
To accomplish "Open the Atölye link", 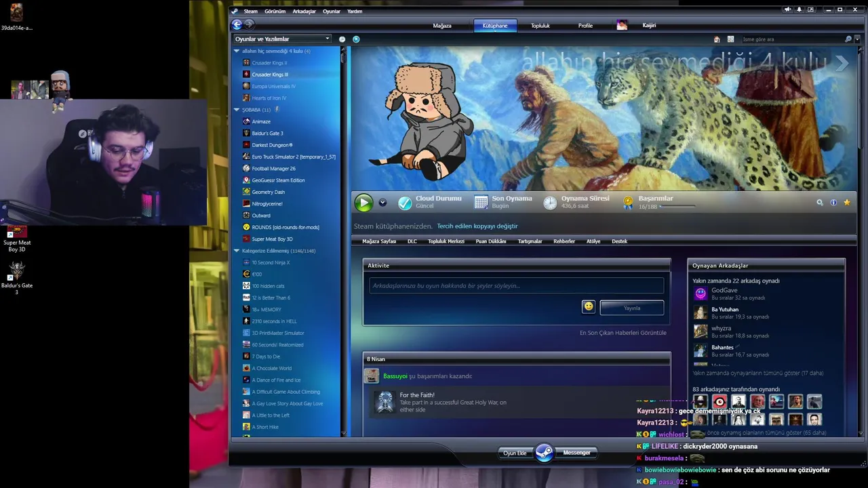I will [x=593, y=241].
